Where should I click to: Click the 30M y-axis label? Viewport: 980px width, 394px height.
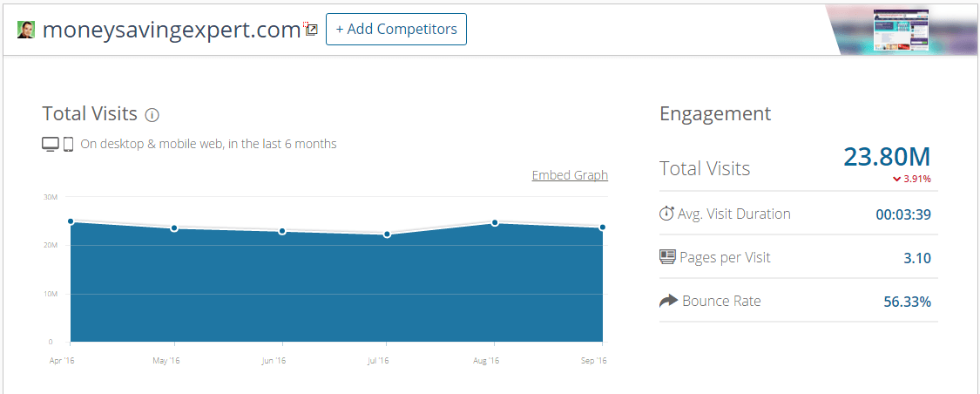coord(51,197)
